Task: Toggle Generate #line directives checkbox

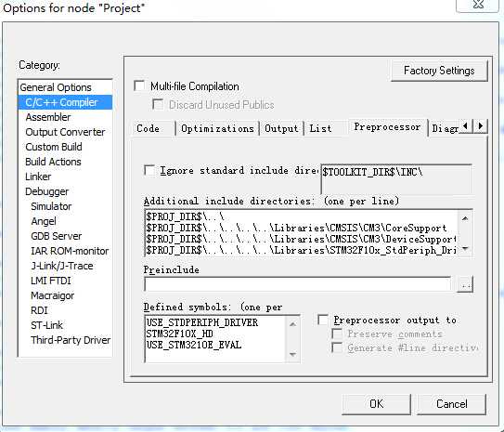Action: [x=337, y=347]
